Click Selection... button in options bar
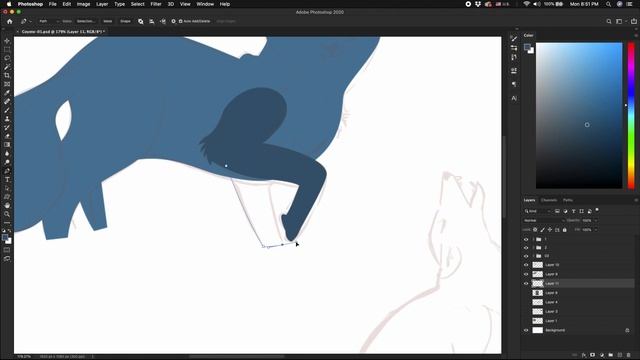Image resolution: width=640 pixels, height=360 pixels. (x=86, y=21)
